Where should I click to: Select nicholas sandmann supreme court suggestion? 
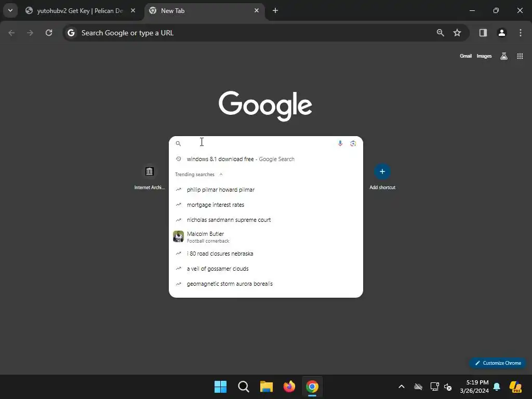click(x=266, y=220)
